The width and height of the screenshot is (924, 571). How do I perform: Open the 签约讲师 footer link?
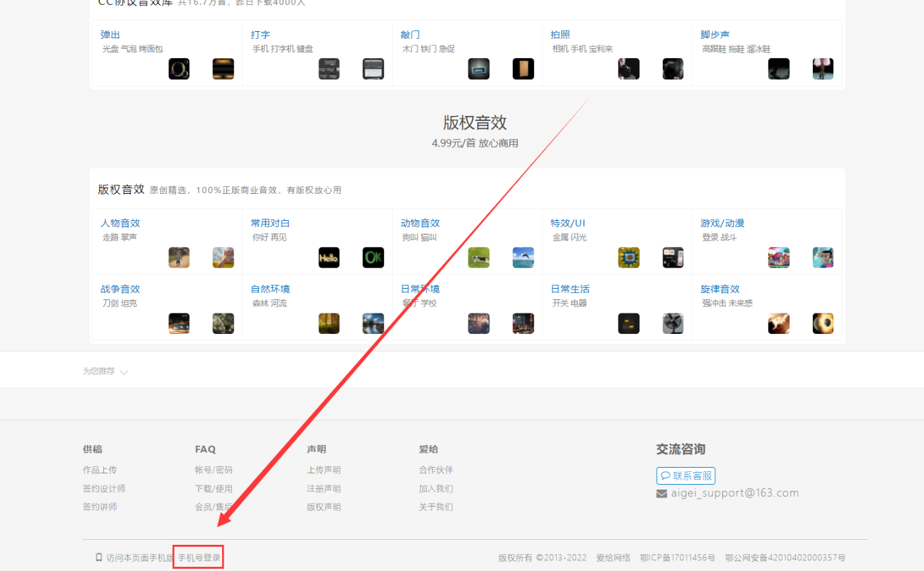click(100, 507)
